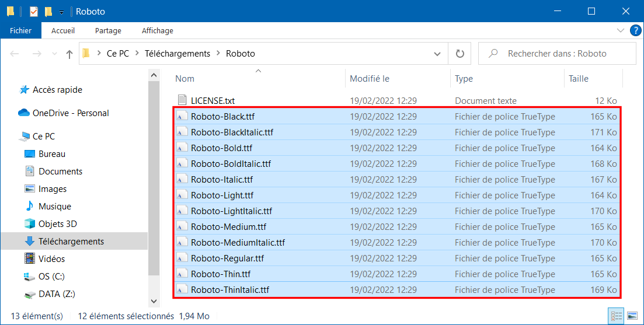
Task: Switch to large icons view button
Action: pyautogui.click(x=632, y=316)
